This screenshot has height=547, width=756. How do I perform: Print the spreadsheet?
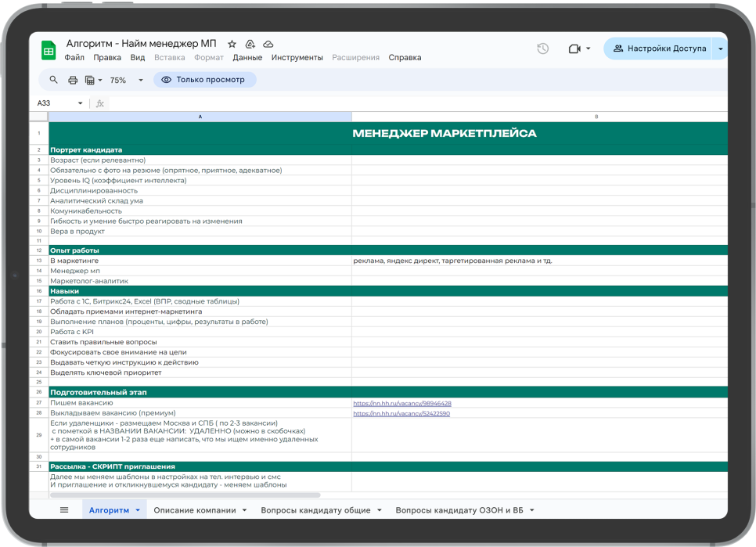73,80
